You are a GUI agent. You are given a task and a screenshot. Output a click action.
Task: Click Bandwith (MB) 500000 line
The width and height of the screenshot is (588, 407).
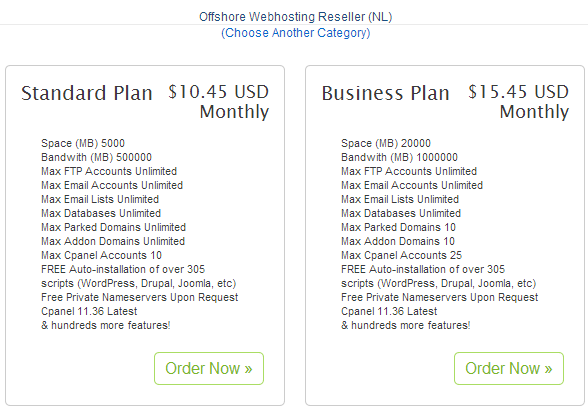click(x=96, y=157)
